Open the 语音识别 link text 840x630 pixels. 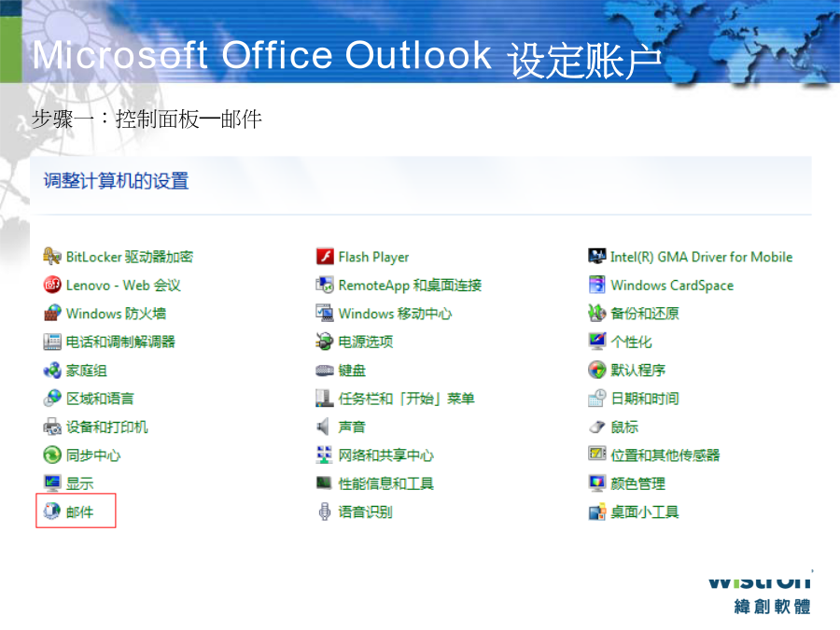pyautogui.click(x=365, y=512)
